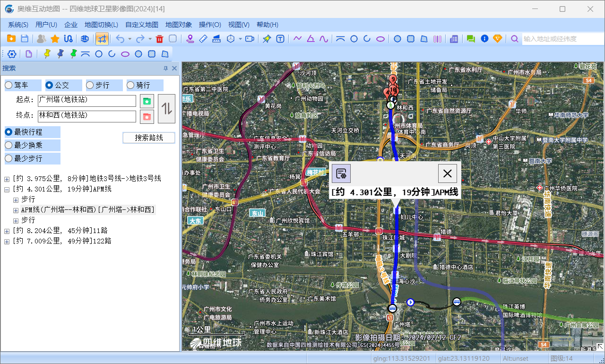Expand the first 步行 step
The height and width of the screenshot is (364, 605).
(x=16, y=200)
